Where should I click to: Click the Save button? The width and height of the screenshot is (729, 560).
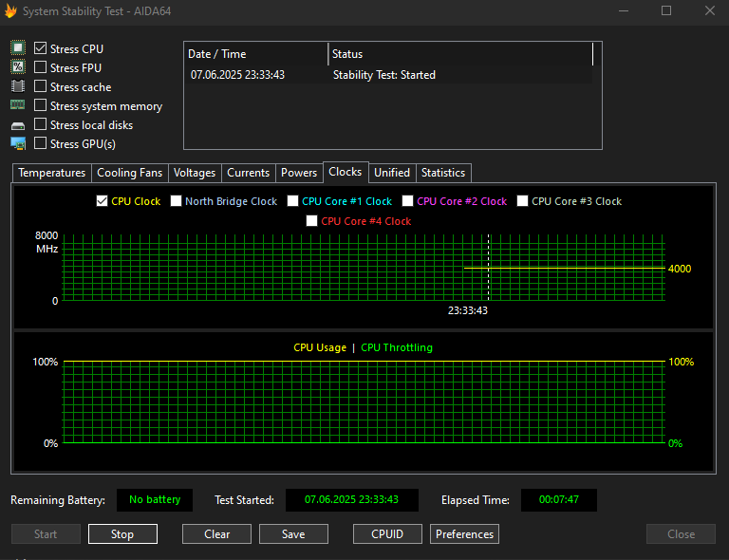293,534
